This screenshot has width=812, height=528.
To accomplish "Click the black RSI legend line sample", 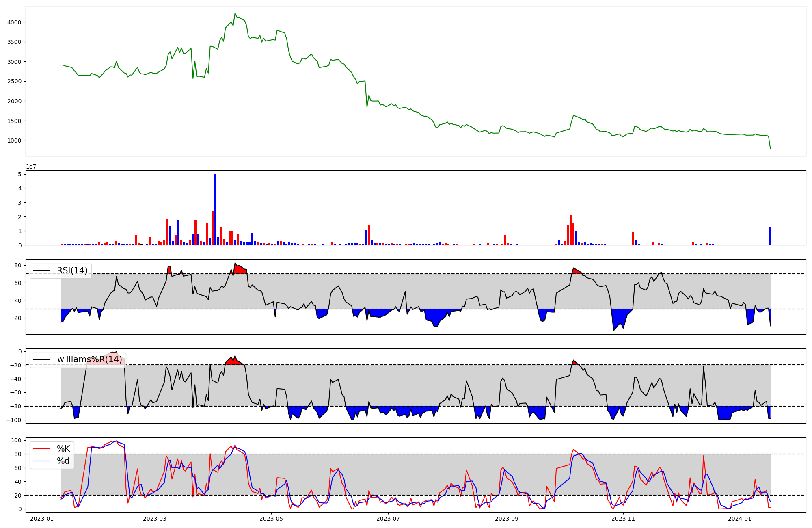I will click(x=42, y=270).
